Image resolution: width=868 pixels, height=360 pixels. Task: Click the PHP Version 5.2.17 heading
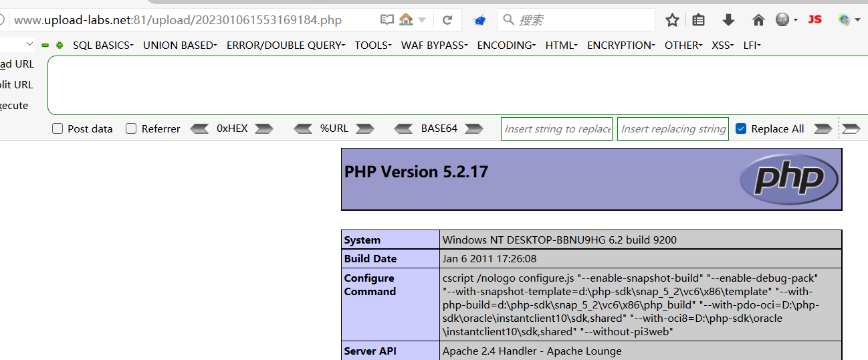click(x=416, y=172)
